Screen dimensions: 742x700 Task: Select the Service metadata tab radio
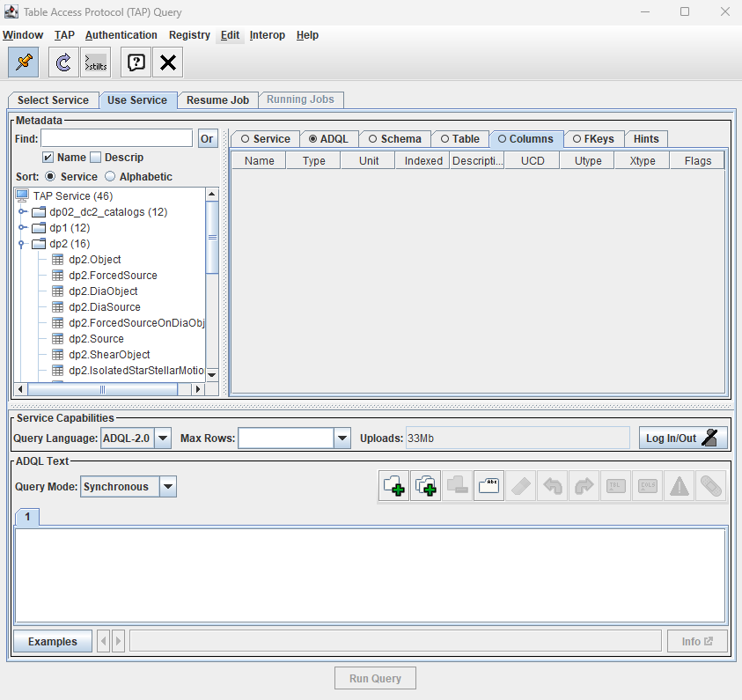point(245,138)
